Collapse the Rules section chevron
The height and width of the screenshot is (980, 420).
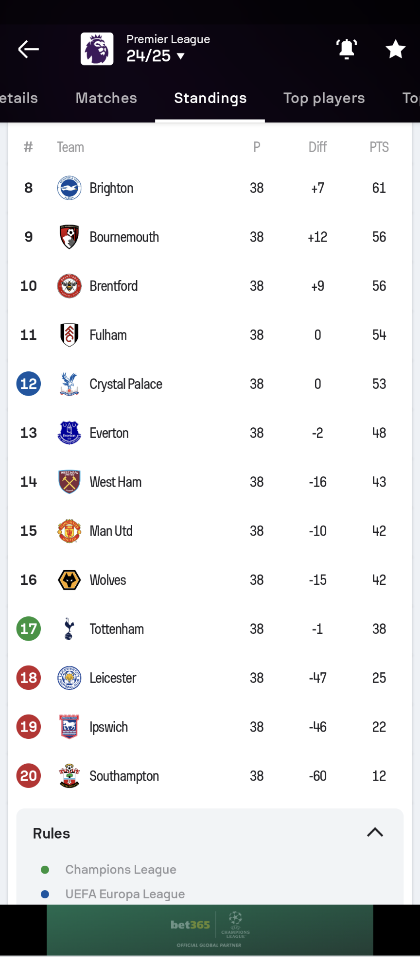[x=375, y=833]
